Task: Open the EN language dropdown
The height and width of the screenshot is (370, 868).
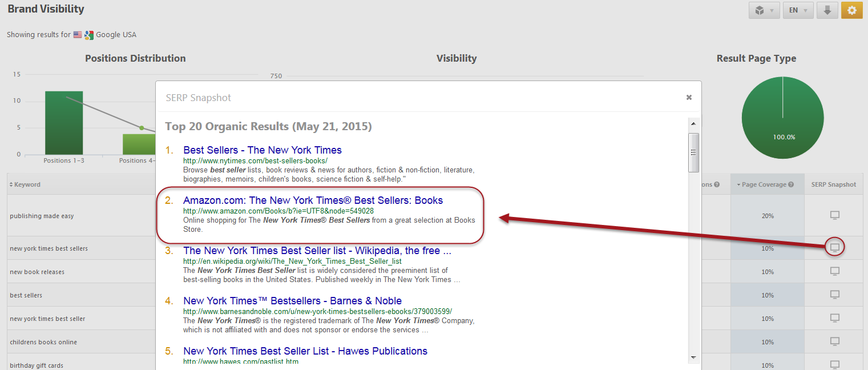Action: tap(798, 10)
